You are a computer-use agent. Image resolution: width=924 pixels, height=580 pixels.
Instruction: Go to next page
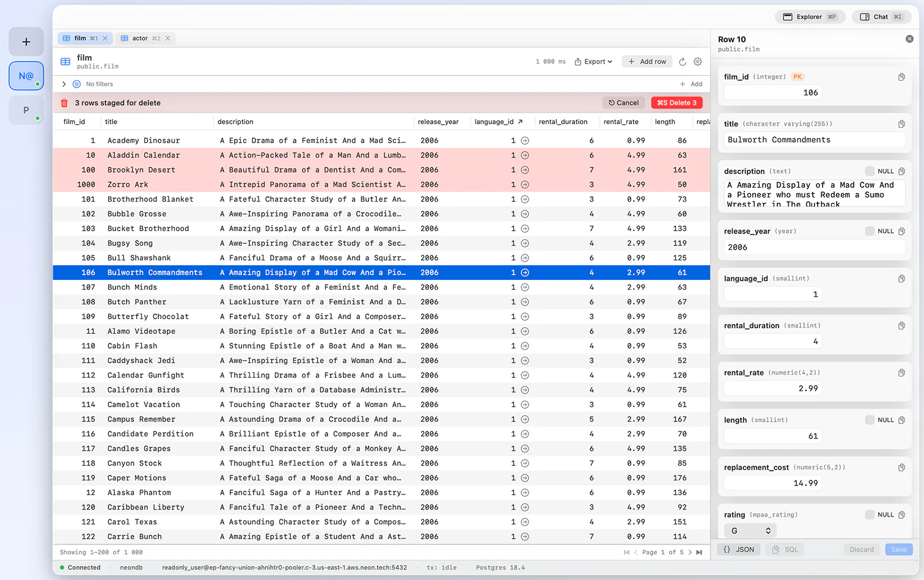click(x=690, y=552)
